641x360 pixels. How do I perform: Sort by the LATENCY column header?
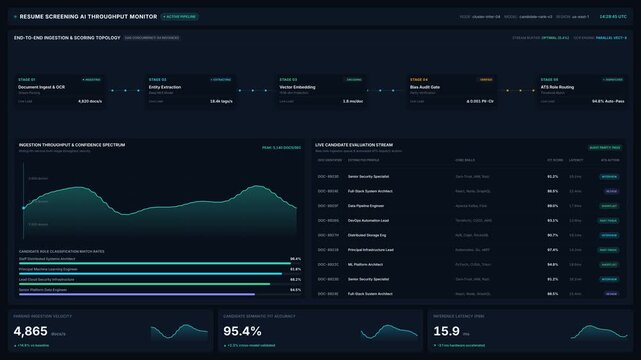(x=576, y=160)
